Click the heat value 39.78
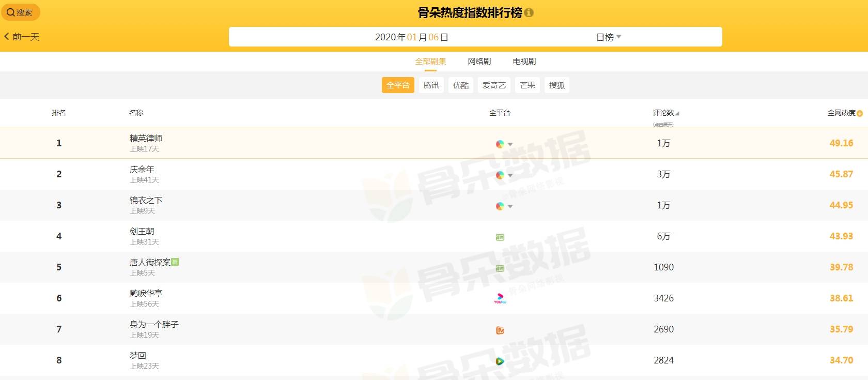The height and width of the screenshot is (380, 868). 841,267
